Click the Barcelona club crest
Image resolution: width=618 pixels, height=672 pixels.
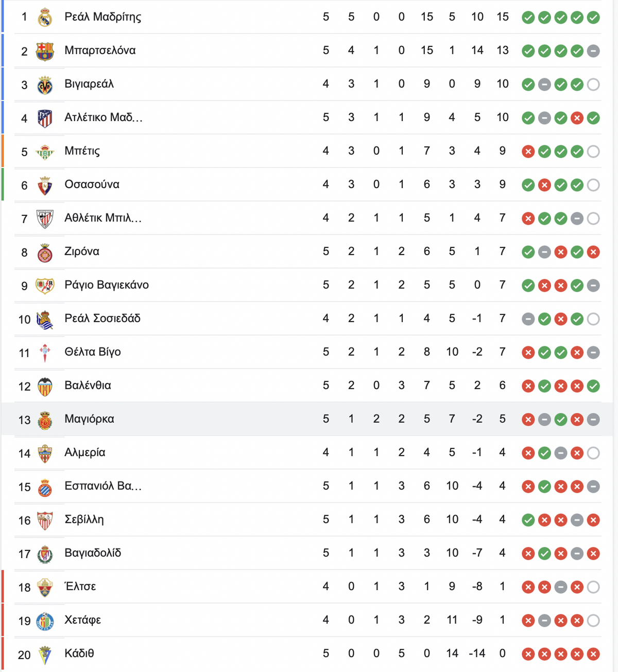(45, 51)
